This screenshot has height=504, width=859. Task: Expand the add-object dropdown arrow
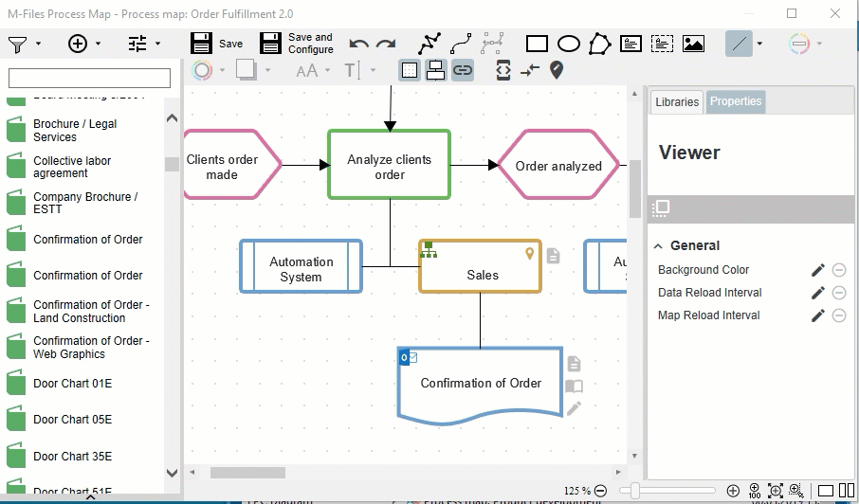[98, 44]
